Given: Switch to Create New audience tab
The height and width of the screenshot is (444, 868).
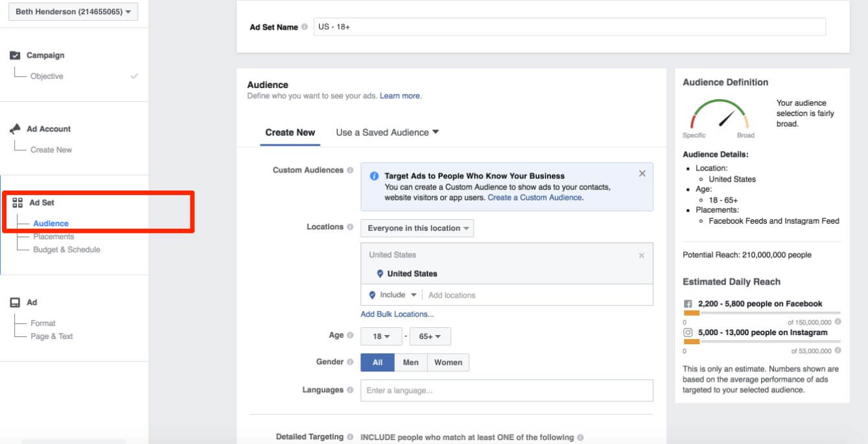Looking at the screenshot, I should tap(290, 132).
